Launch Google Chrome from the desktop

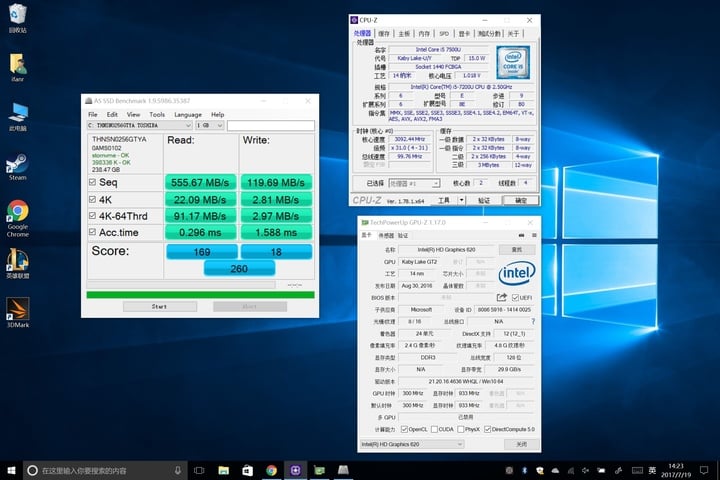[x=17, y=218]
